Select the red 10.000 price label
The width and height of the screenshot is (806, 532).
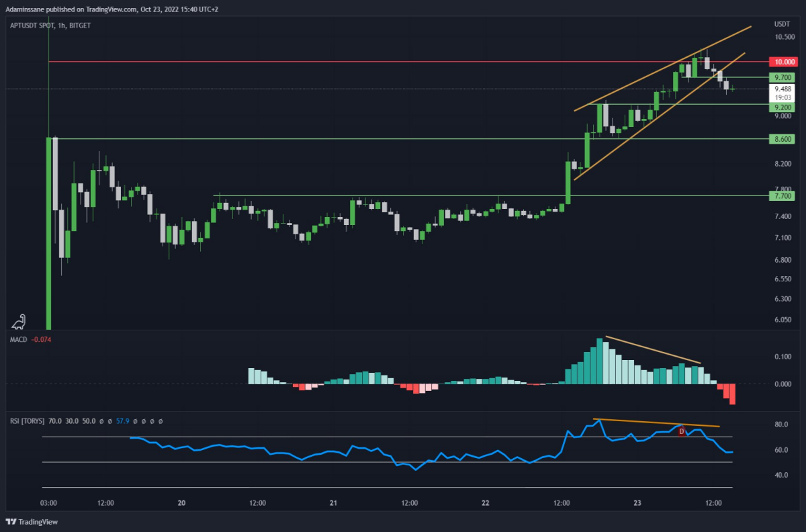click(783, 61)
